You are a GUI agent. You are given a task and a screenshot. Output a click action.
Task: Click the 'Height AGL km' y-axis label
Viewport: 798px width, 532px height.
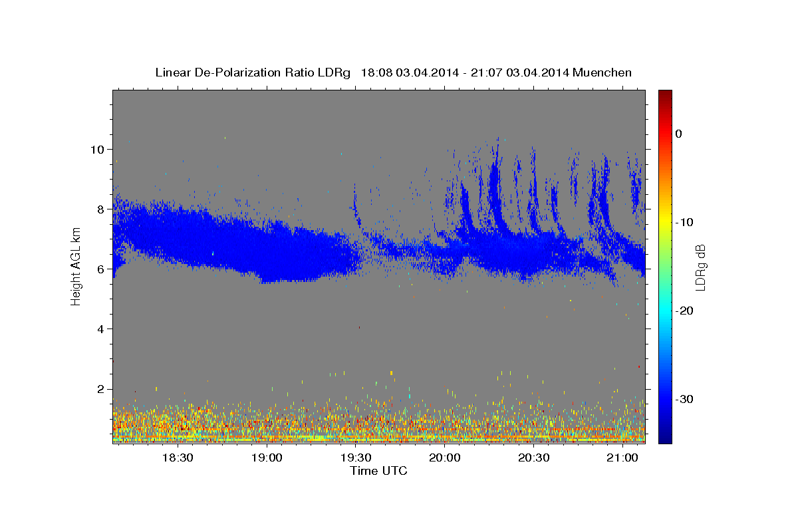click(76, 267)
